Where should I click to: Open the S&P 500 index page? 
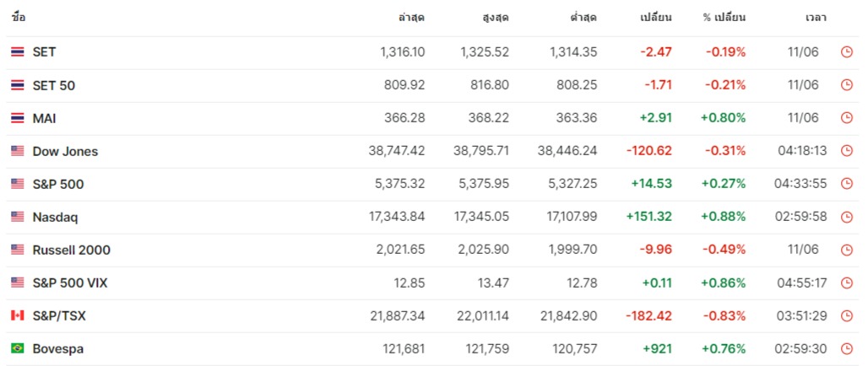(57, 185)
